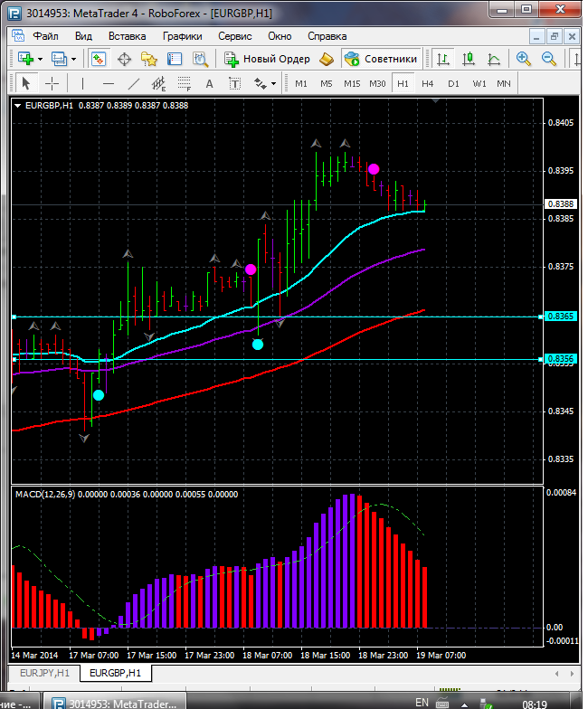Switch to W1 timeframe
588x709 pixels.
click(479, 83)
